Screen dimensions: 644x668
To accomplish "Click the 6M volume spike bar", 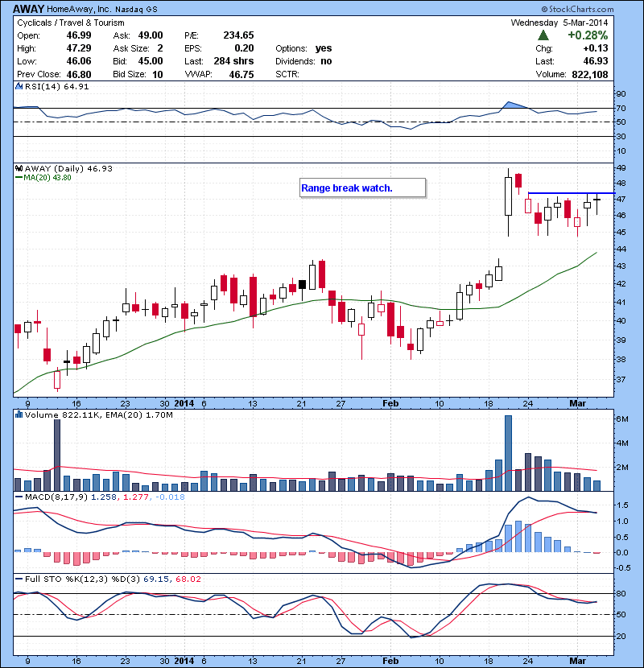I will coord(508,453).
